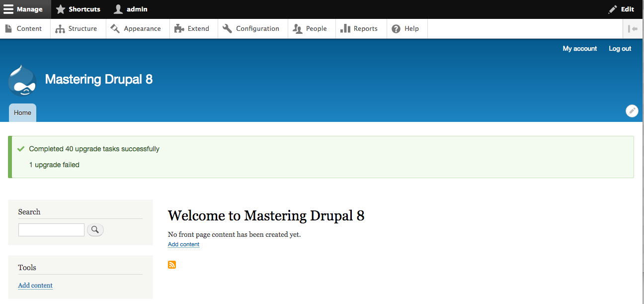The image size is (644, 304).
Task: Click the Log out link
Action: point(620,48)
